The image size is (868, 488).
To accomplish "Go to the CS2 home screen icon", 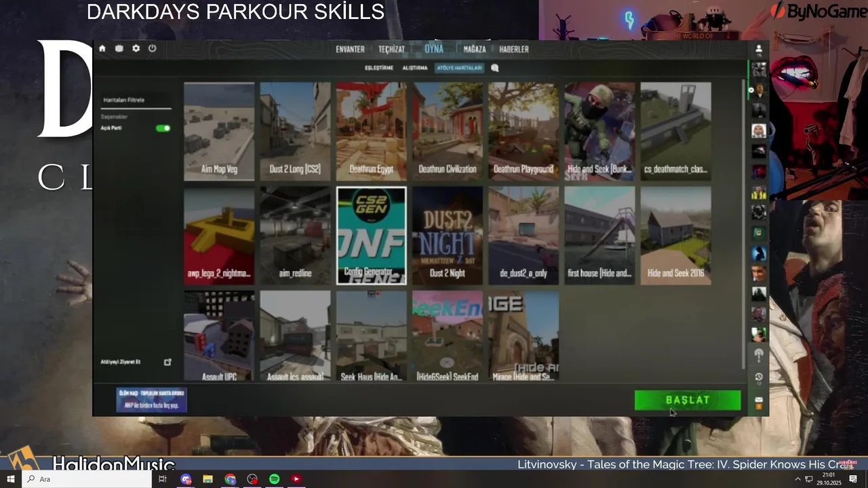I will 102,49.
